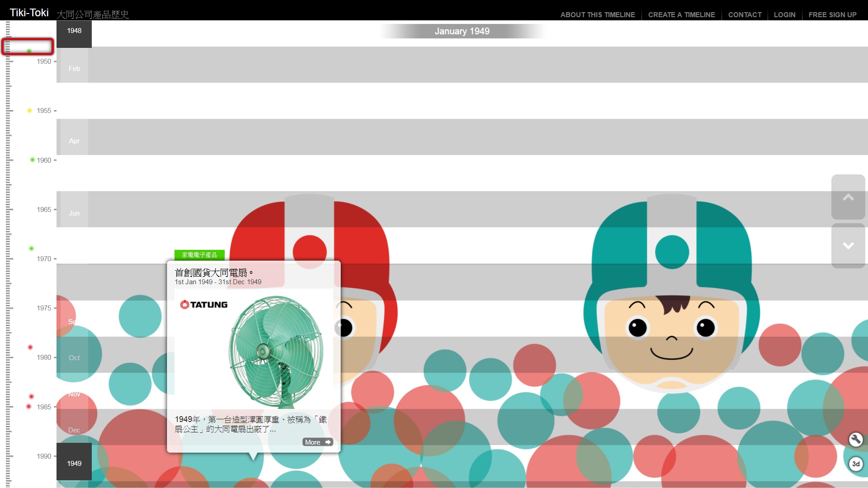Select the Dec month label
The width and height of the screenshot is (868, 488).
tap(74, 430)
